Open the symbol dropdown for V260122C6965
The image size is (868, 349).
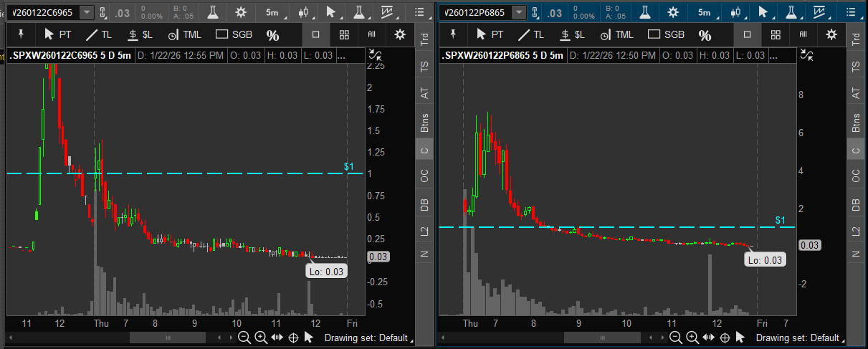(87, 12)
